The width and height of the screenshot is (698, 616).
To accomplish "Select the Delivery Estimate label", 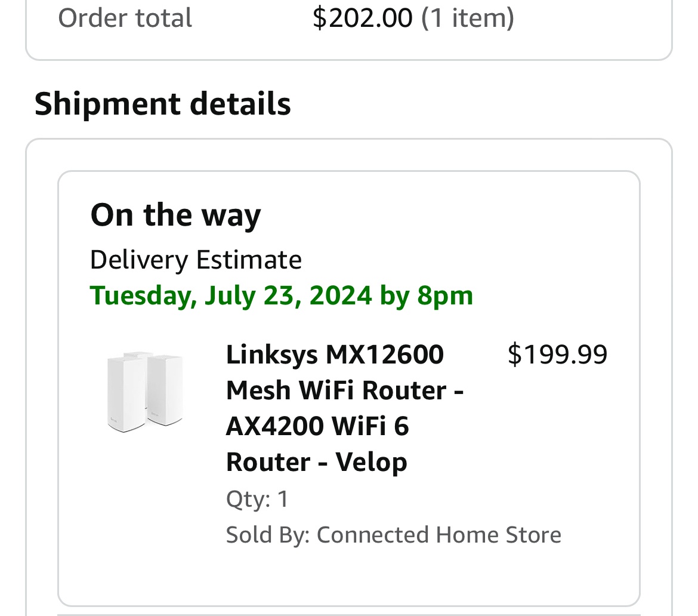I will pyautogui.click(x=196, y=260).
